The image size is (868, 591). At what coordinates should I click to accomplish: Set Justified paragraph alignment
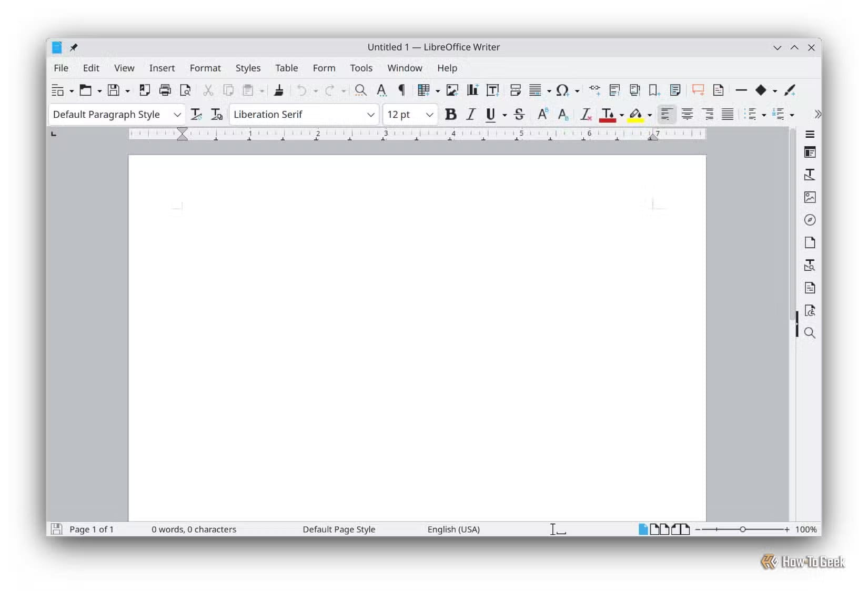point(728,115)
